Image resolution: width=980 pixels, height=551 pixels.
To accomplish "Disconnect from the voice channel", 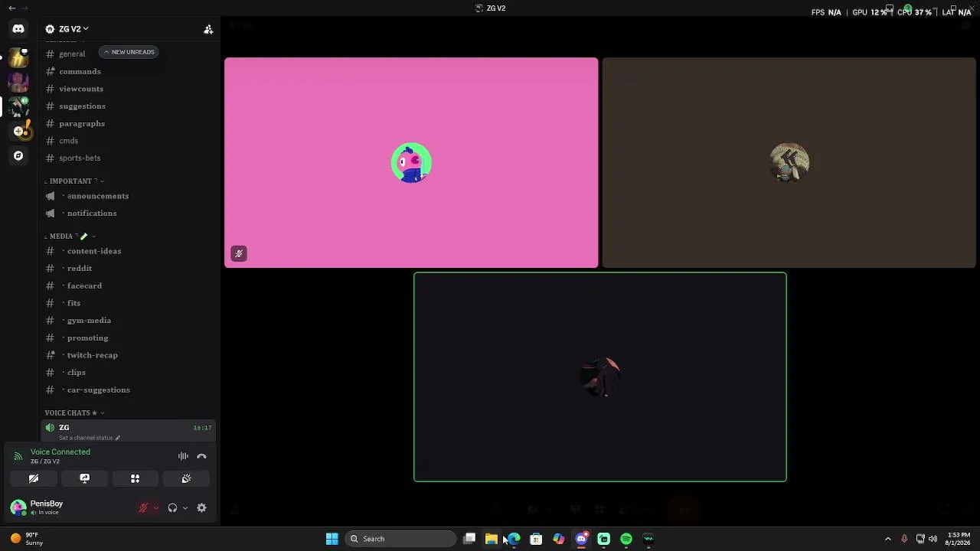I will (x=201, y=456).
